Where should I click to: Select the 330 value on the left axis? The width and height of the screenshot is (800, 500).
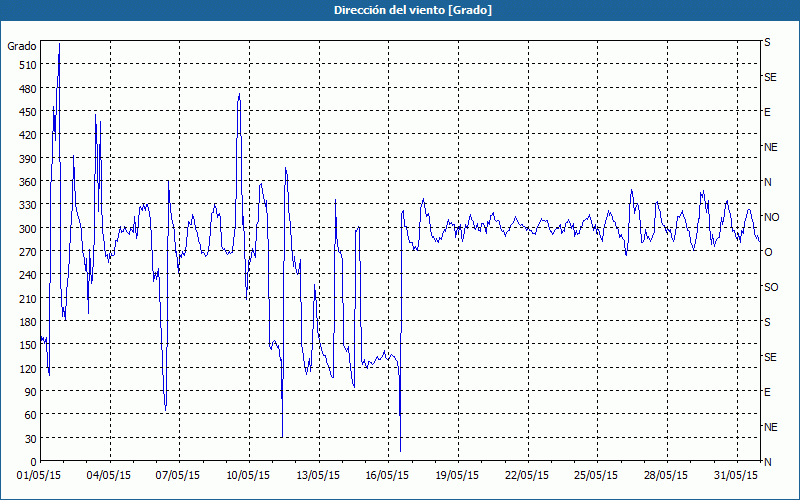pos(28,205)
